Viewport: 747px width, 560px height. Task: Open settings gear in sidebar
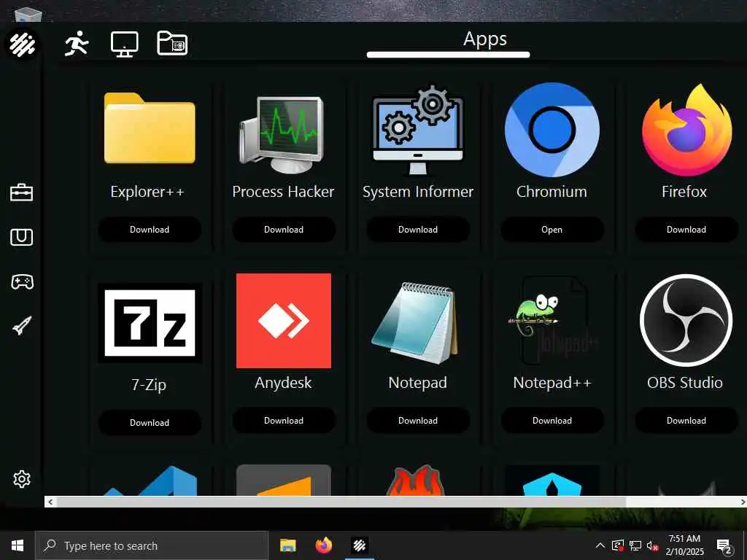[x=22, y=479]
